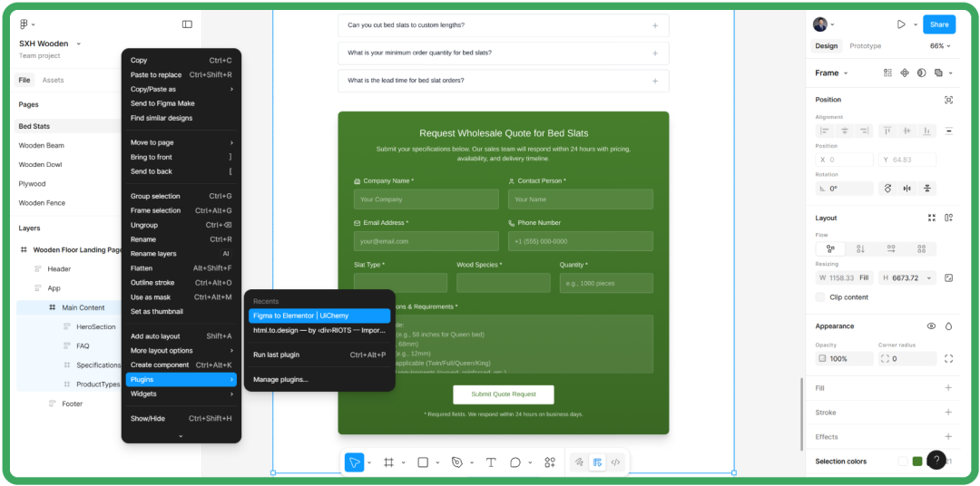
Task: Enable the Clip content checkbox
Action: tap(820, 297)
